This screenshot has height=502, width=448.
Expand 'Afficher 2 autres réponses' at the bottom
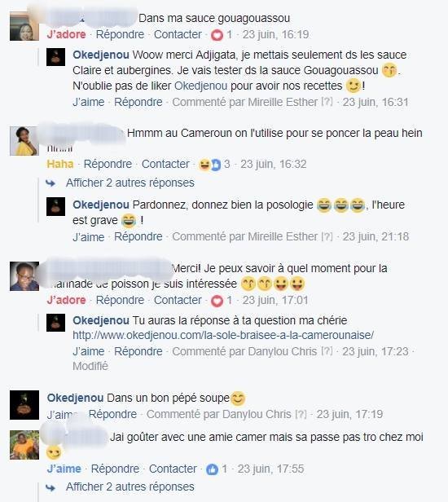[130, 487]
